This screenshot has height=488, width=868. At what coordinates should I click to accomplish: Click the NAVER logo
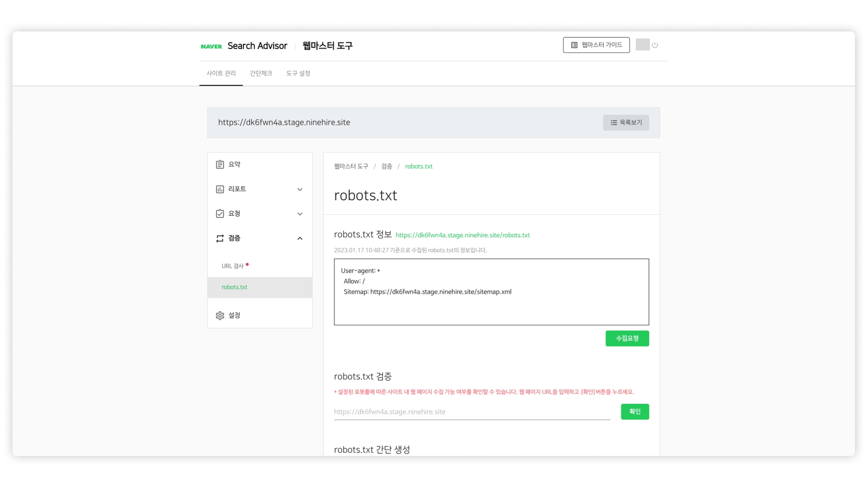point(211,46)
